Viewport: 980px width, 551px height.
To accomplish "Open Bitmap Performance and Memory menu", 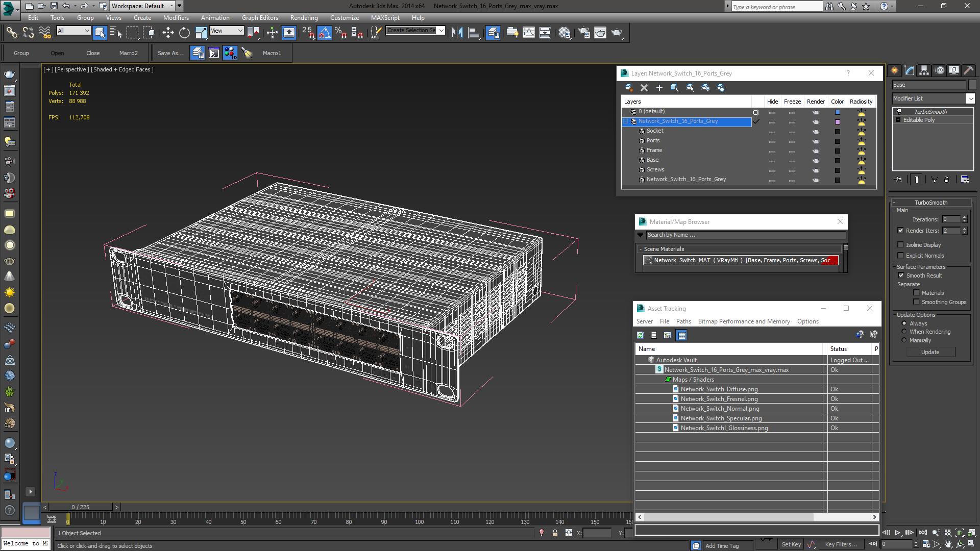I will (744, 321).
